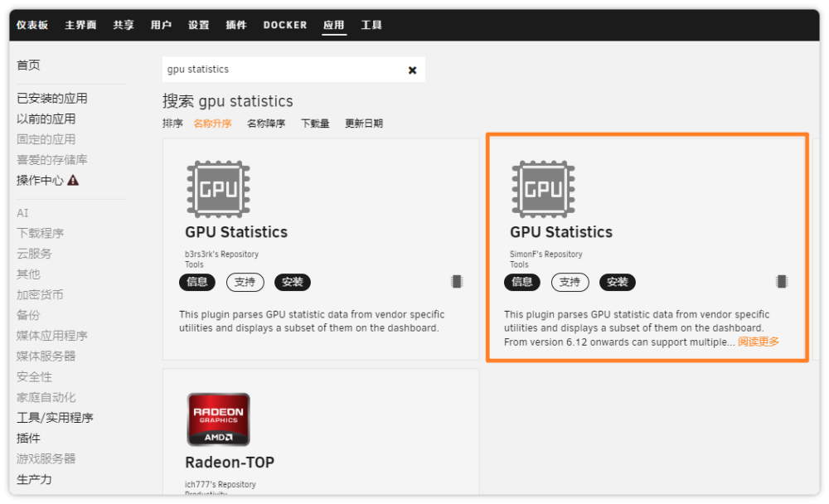Click b3rs3rk's Repository text

[x=221, y=254]
